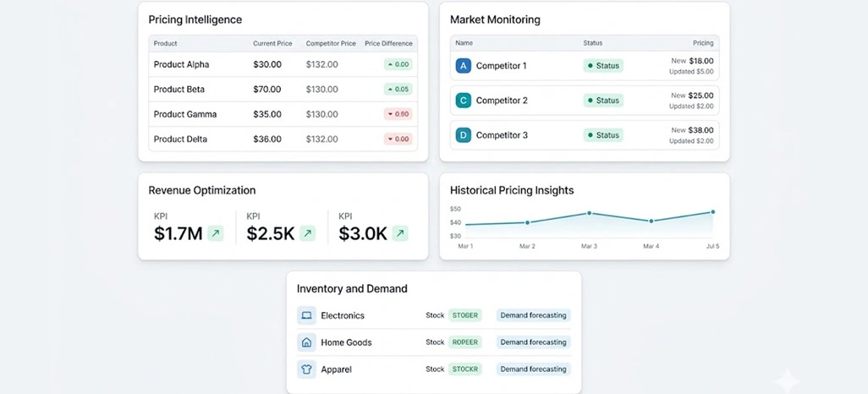The height and width of the screenshot is (394, 868).
Task: Click the $30.00 current price cell
Action: (267, 65)
